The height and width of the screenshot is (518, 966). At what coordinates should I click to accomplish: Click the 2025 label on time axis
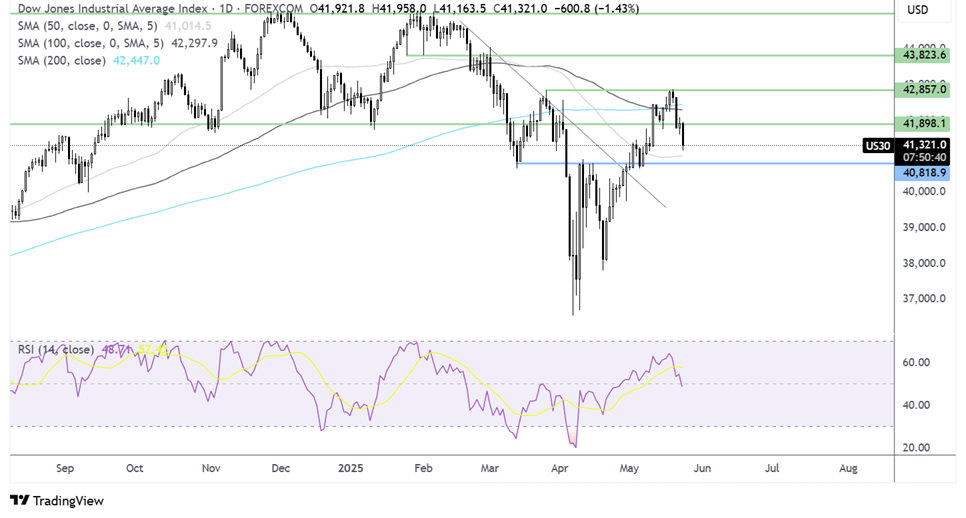pos(351,468)
